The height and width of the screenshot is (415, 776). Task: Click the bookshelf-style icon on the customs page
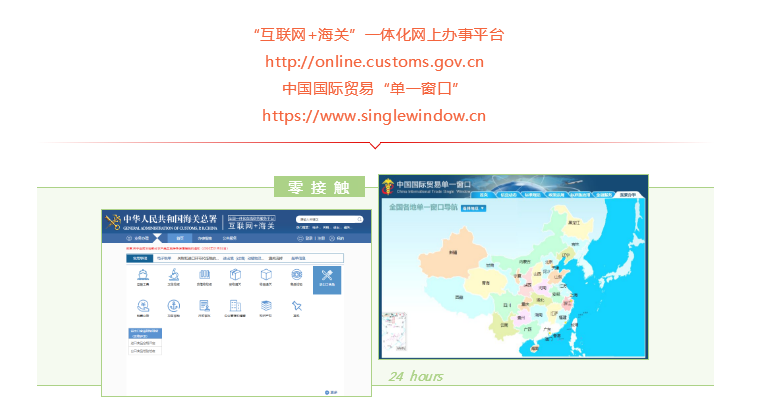204,275
